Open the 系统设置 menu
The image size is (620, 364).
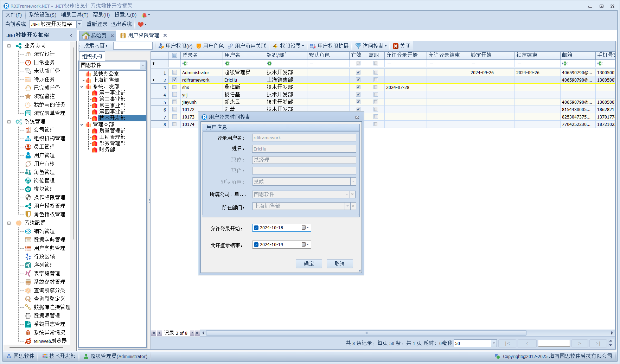click(x=42, y=15)
